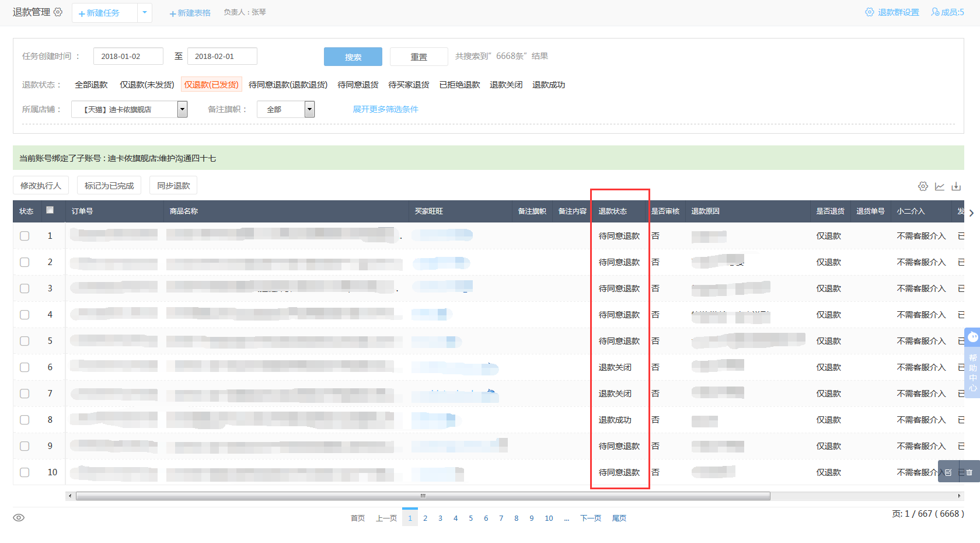Switch to 全部退款 status filter

91,85
